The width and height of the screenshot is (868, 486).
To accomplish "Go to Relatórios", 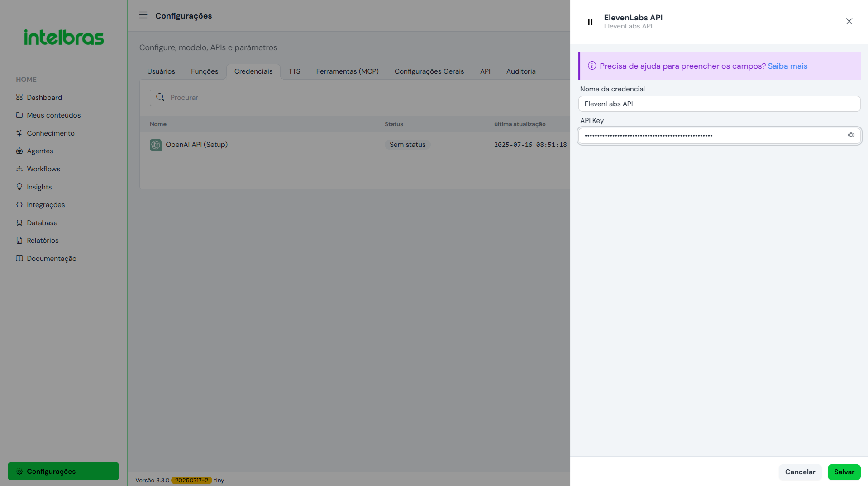I will 43,240.
